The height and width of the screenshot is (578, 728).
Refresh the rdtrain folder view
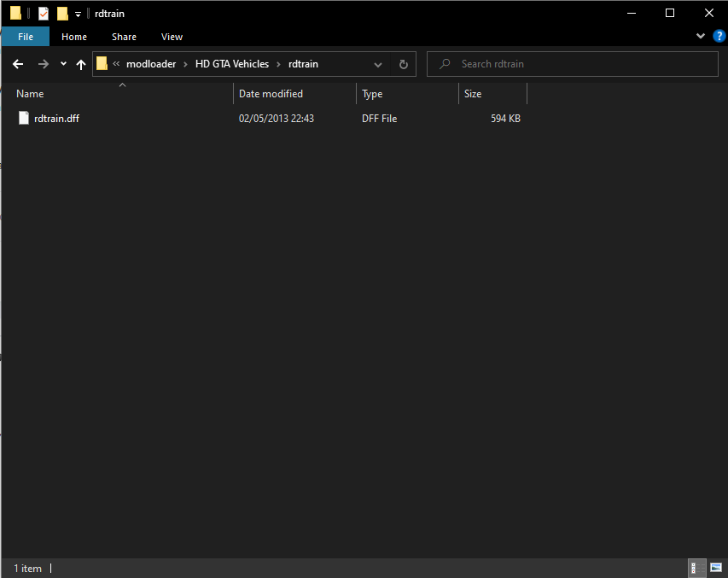click(x=404, y=64)
